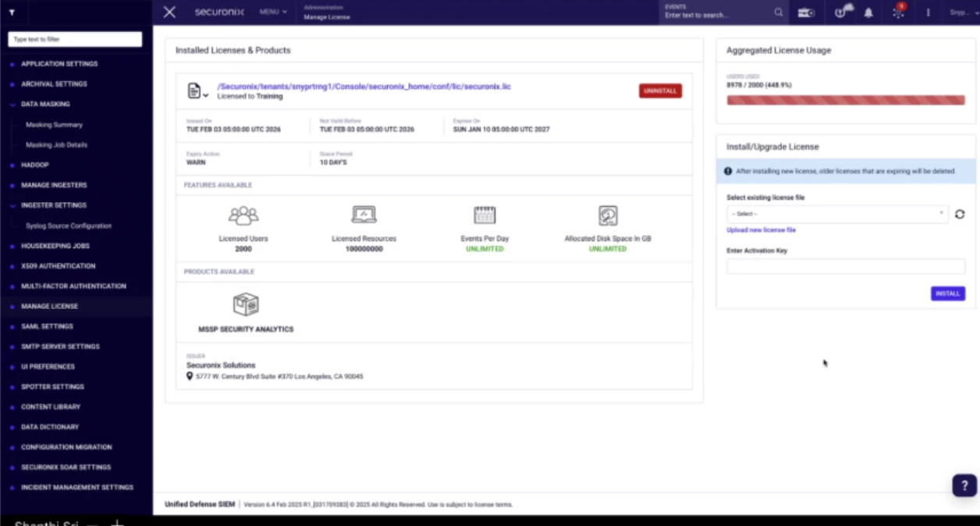Open Application Settings in sidebar

pyautogui.click(x=59, y=64)
